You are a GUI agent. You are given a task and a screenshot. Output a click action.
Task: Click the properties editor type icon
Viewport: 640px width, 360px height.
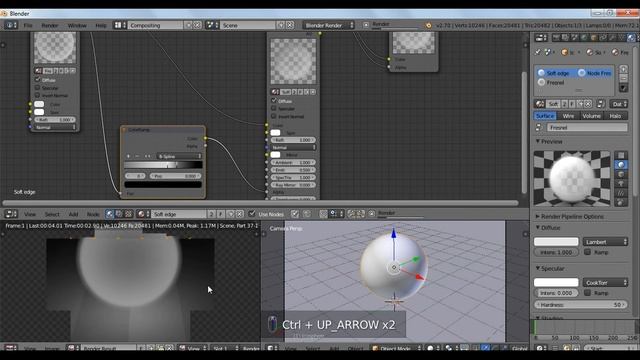pyautogui.click(x=541, y=38)
